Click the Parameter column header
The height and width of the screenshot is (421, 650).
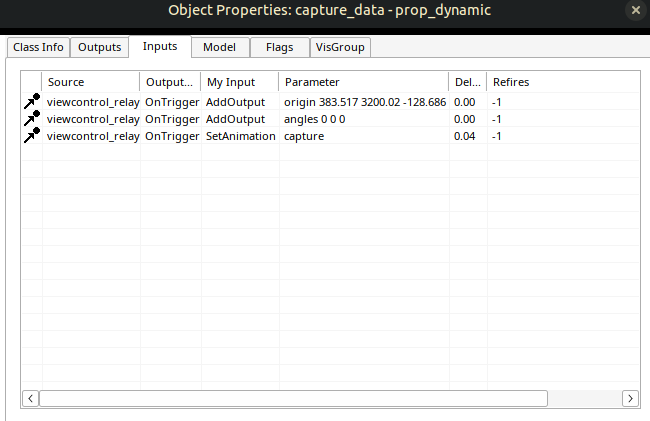(x=364, y=82)
